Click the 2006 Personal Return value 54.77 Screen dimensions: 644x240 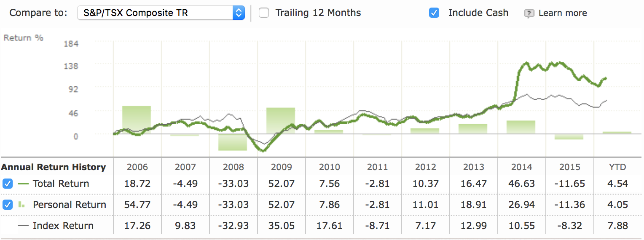click(137, 205)
